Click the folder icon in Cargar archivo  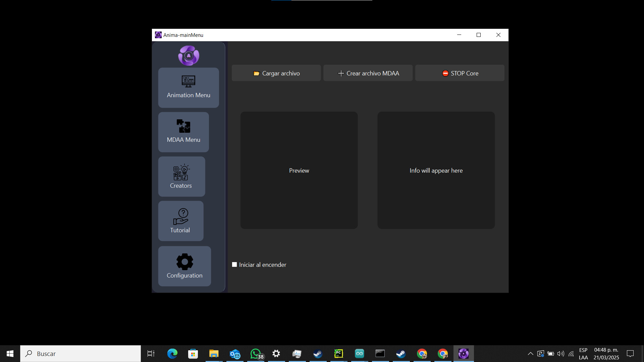click(257, 73)
